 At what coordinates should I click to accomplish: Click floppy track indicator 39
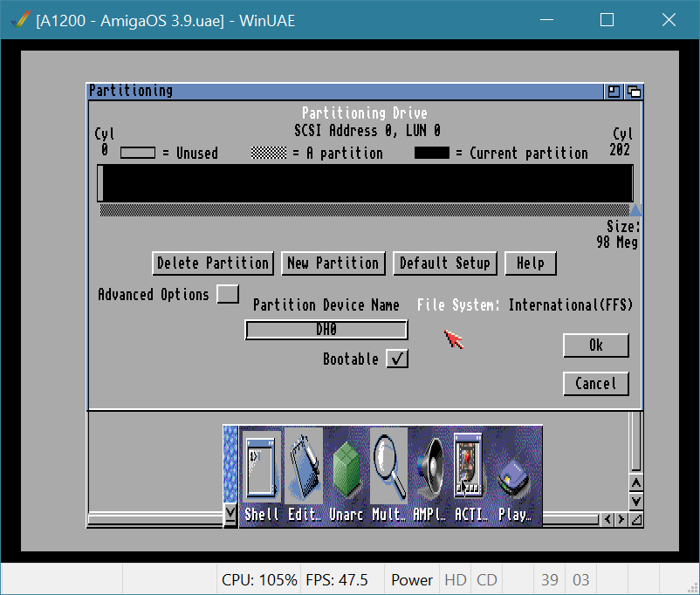pos(550,580)
